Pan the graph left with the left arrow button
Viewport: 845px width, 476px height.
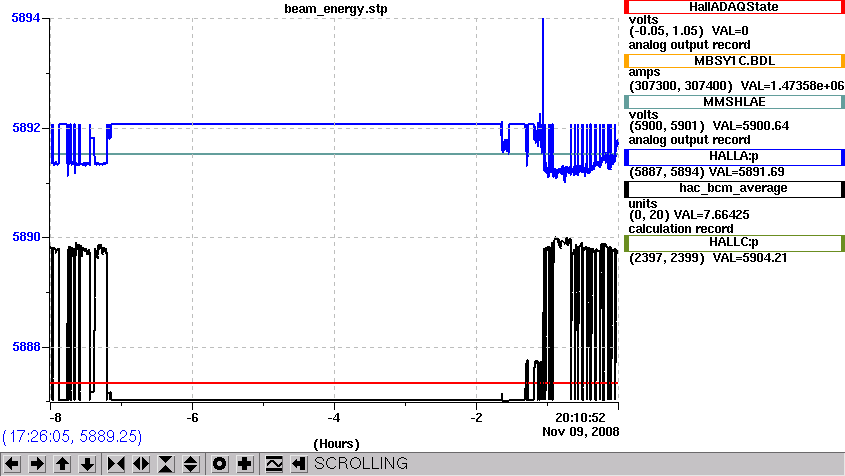tap(12, 464)
